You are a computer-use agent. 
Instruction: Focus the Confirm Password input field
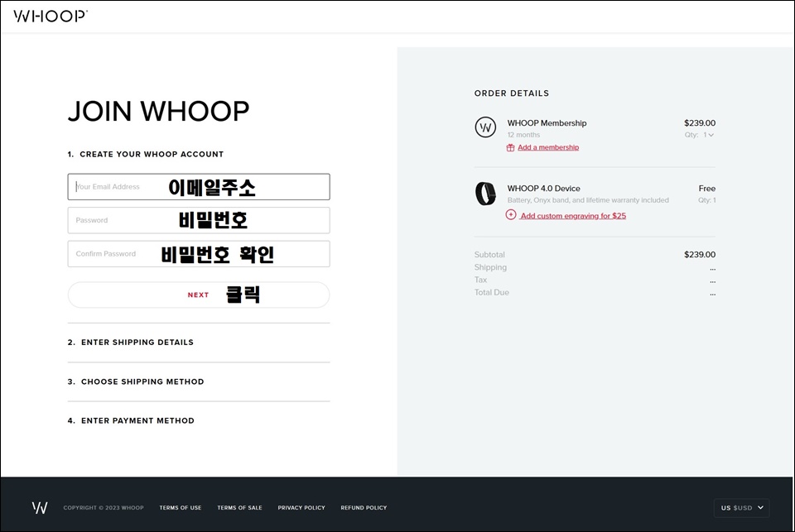(x=199, y=254)
